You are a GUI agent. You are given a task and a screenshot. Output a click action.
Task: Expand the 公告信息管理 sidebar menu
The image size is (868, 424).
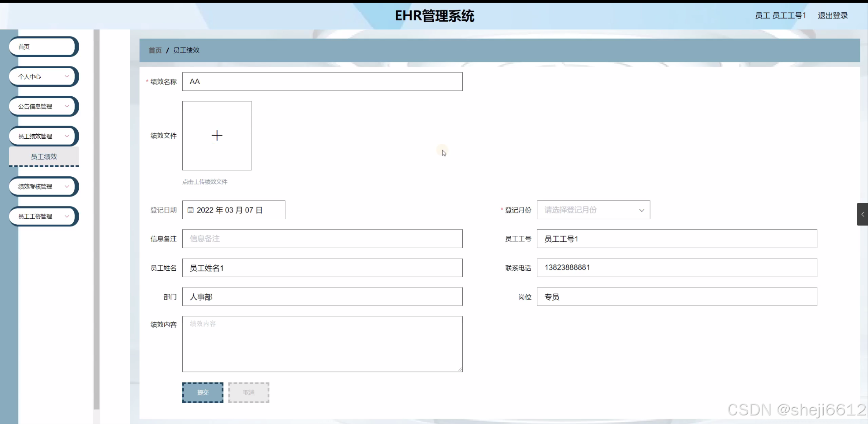coord(43,106)
